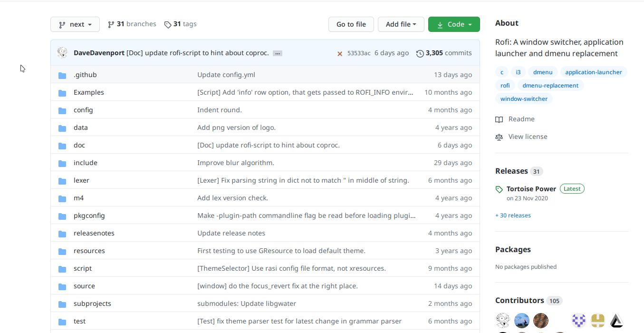The image size is (644, 333).
Task: Select the application-launcher topic tag
Action: (x=593, y=72)
